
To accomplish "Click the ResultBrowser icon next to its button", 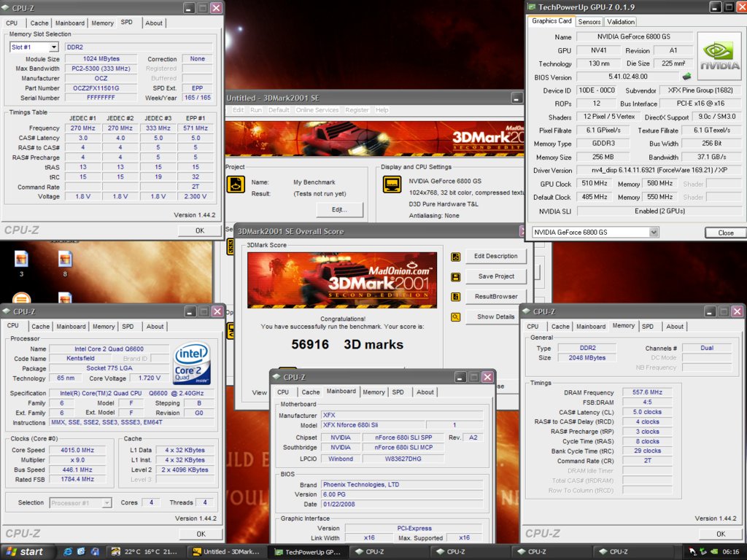I will click(x=455, y=297).
